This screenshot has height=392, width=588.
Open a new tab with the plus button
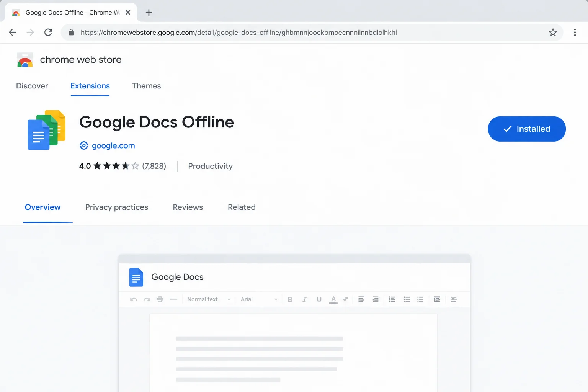(149, 13)
